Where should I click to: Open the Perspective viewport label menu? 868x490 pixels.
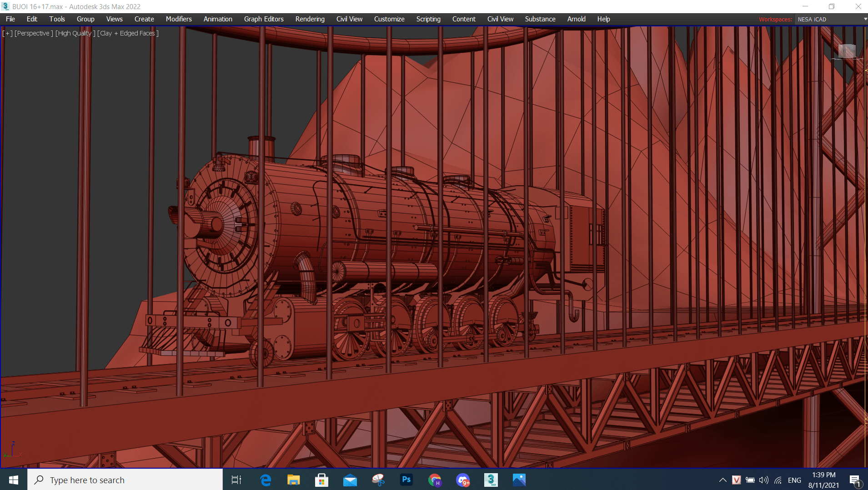click(34, 33)
